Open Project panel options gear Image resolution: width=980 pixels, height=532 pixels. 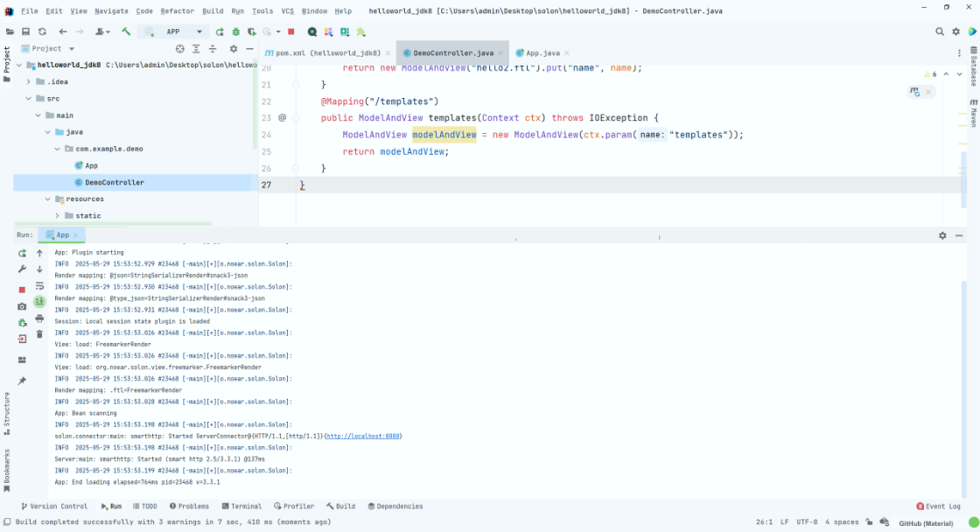pyautogui.click(x=233, y=49)
